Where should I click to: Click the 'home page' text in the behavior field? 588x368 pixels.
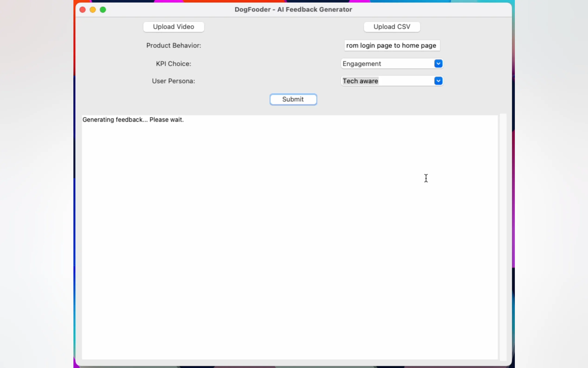[x=419, y=45]
